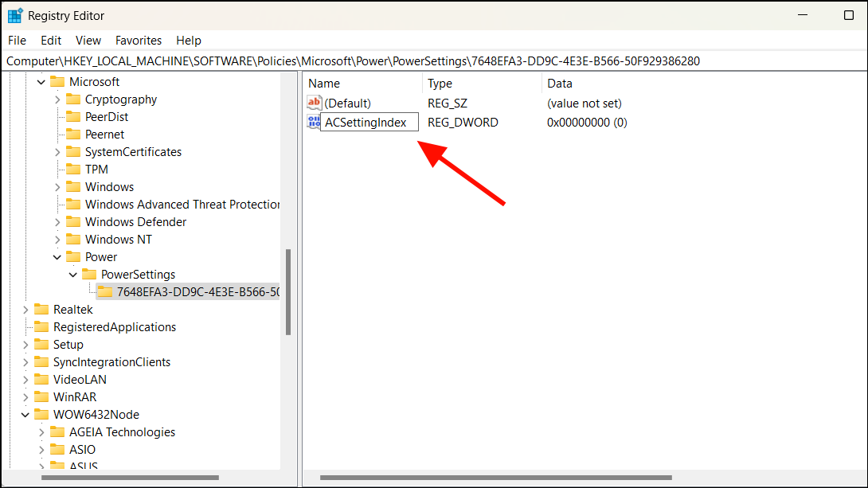Screen dimensions: 868x488
Task: Select Windows Advanced Threat Protection folder icon
Action: (73, 204)
